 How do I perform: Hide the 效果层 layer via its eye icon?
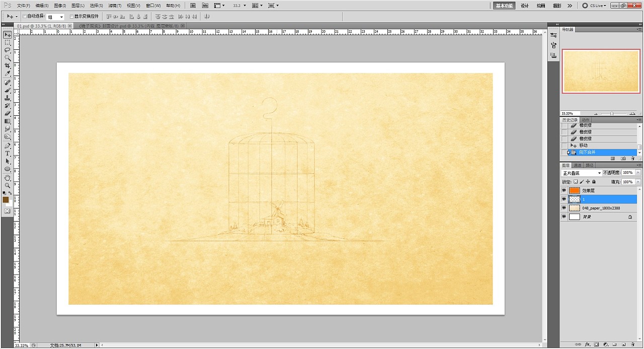pos(564,190)
